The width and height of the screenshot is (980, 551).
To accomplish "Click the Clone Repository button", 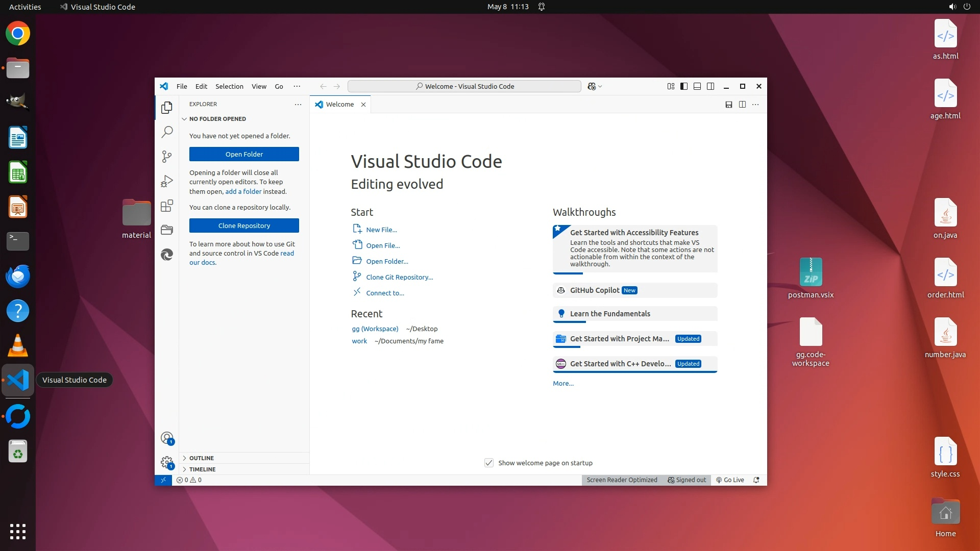I will (x=244, y=226).
